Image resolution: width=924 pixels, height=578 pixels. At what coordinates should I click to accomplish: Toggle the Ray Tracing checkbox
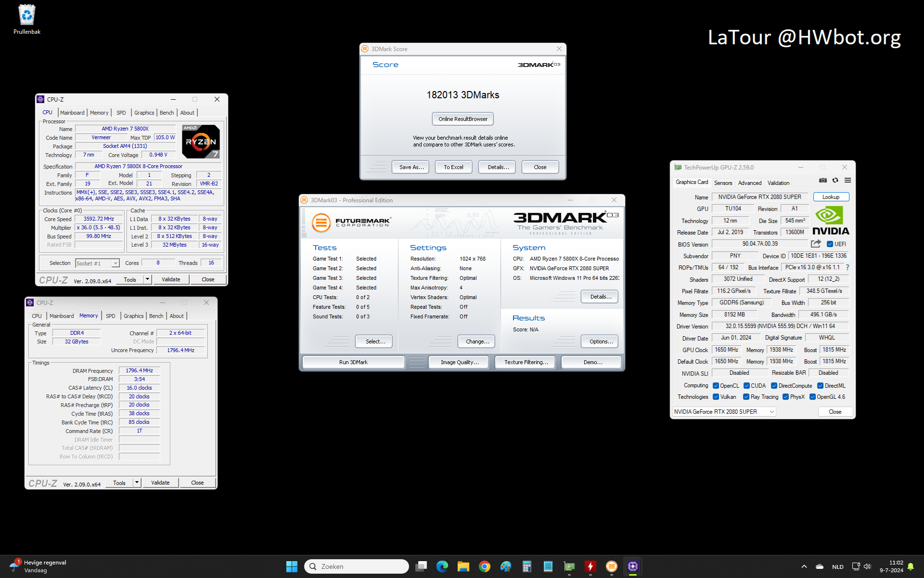tap(746, 397)
